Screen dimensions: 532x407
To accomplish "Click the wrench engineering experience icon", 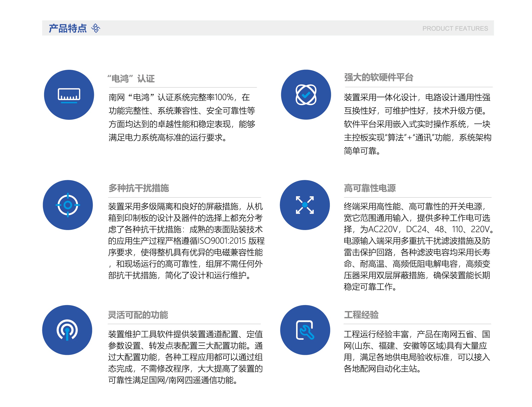I will pyautogui.click(x=305, y=330).
